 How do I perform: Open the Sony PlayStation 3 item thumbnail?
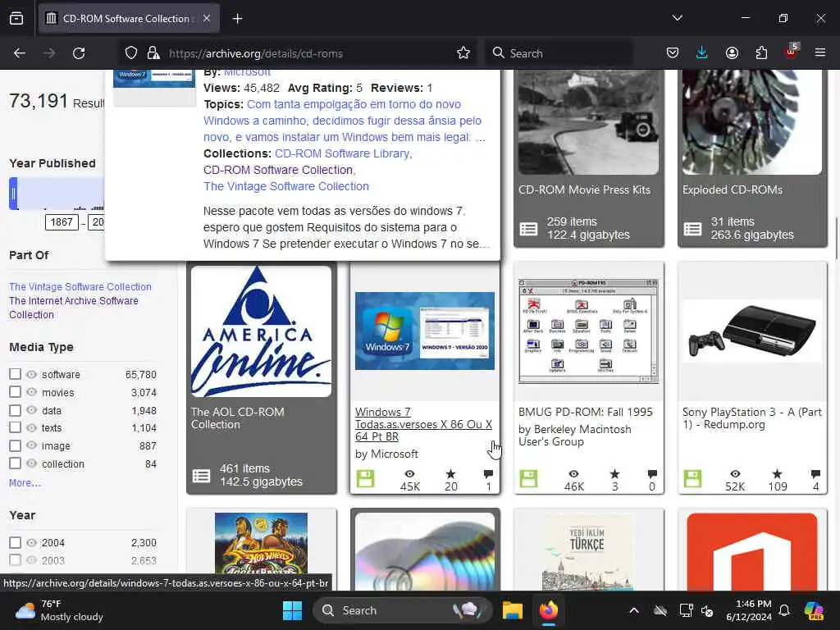point(752,331)
